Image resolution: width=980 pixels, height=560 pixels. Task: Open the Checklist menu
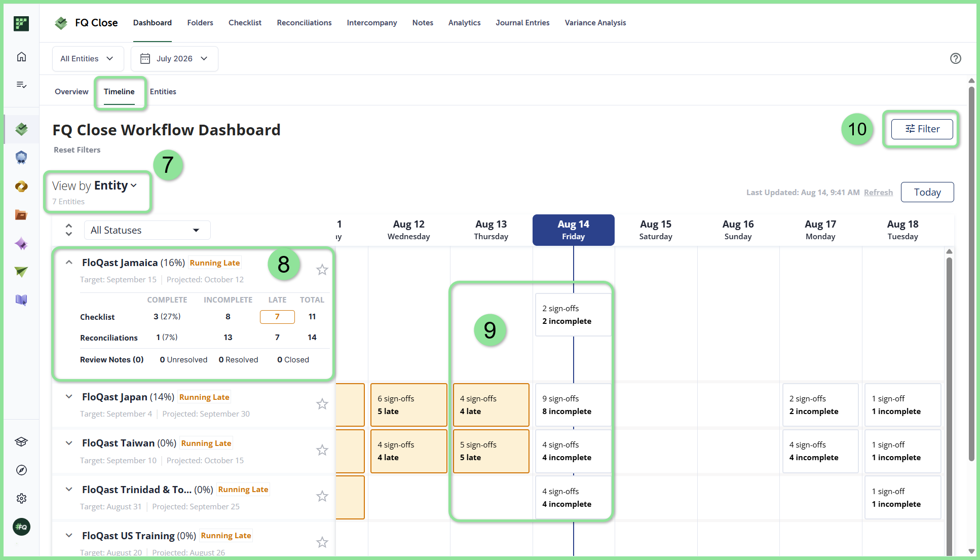tap(245, 23)
